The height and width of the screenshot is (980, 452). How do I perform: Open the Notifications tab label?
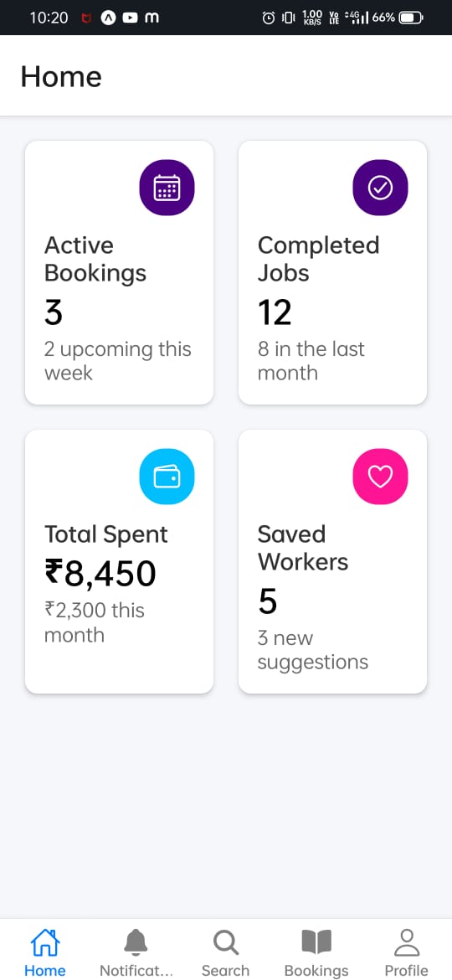[x=136, y=971]
